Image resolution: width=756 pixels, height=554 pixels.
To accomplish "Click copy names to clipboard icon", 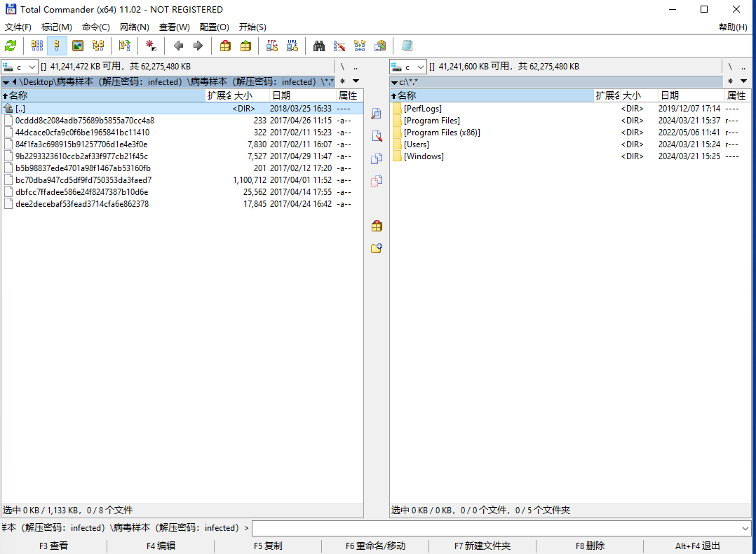I will pyautogui.click(x=380, y=46).
